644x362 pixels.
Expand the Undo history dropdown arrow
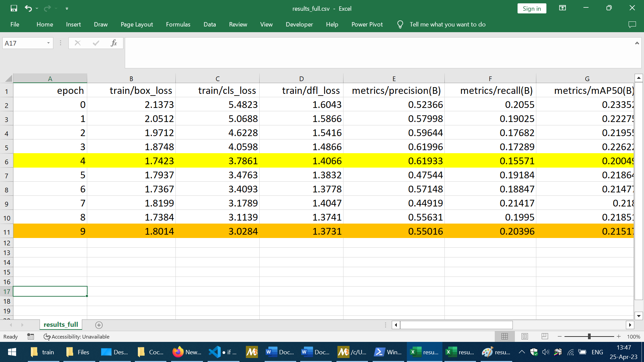(x=36, y=9)
